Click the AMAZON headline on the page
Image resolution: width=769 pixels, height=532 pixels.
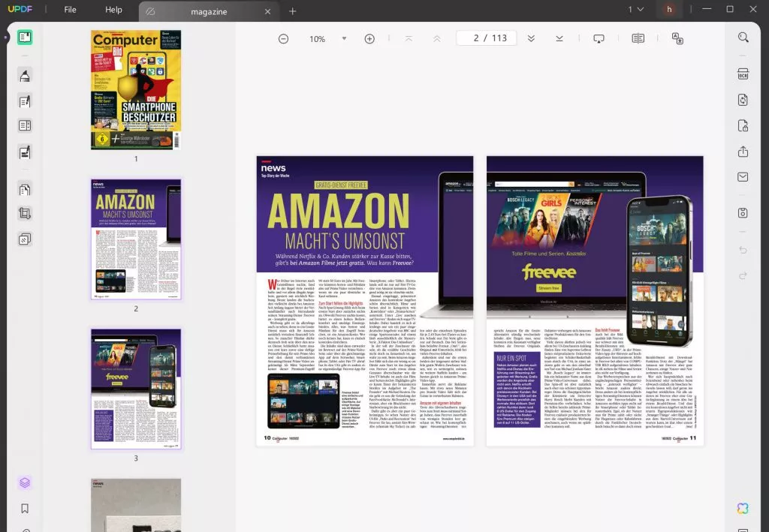(x=339, y=211)
